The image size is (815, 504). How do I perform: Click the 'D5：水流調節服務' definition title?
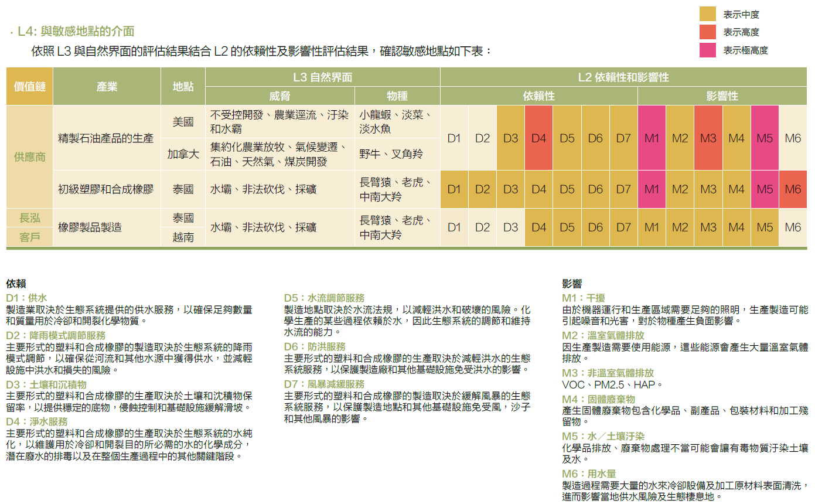[x=325, y=298]
